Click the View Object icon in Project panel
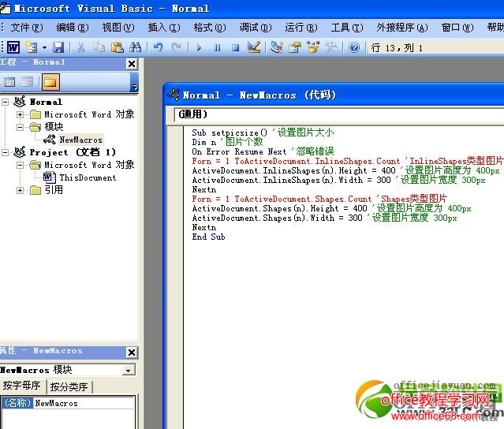 coord(28,82)
